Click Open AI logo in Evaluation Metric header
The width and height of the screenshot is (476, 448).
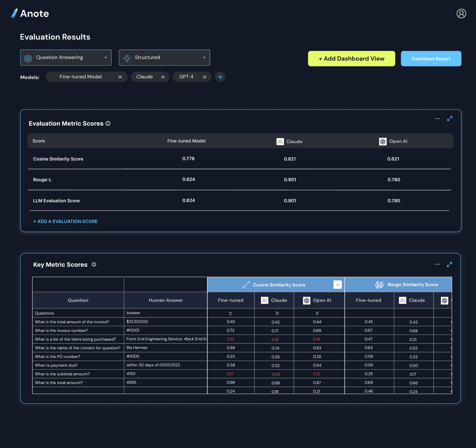click(383, 141)
